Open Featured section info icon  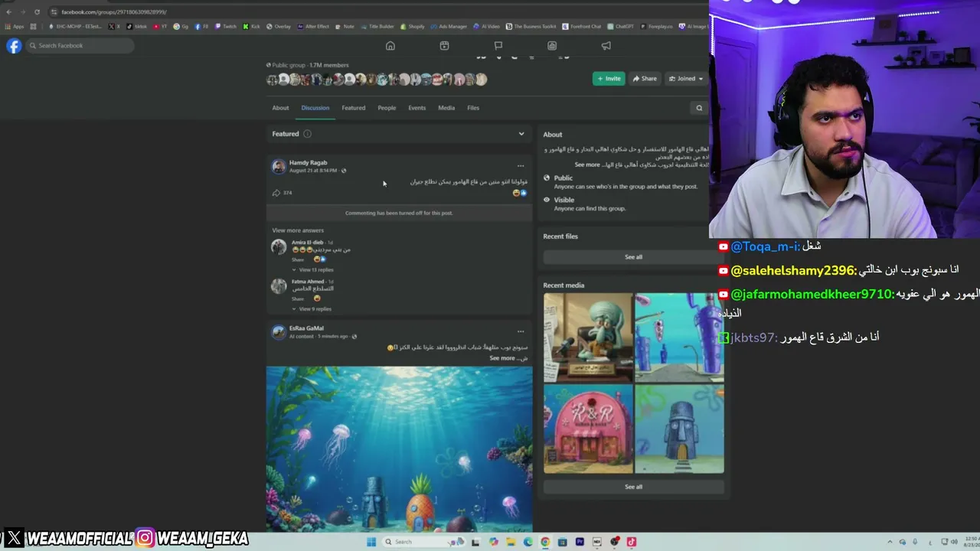307,134
